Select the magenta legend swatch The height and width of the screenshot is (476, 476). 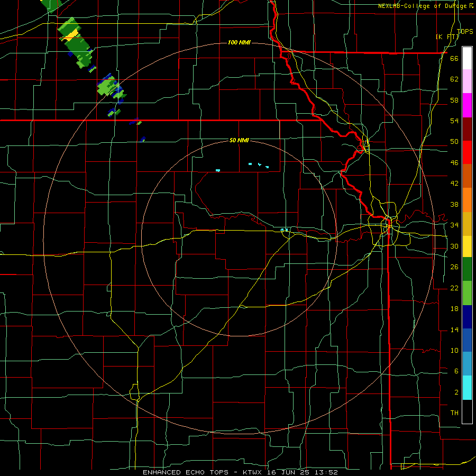[x=467, y=105]
